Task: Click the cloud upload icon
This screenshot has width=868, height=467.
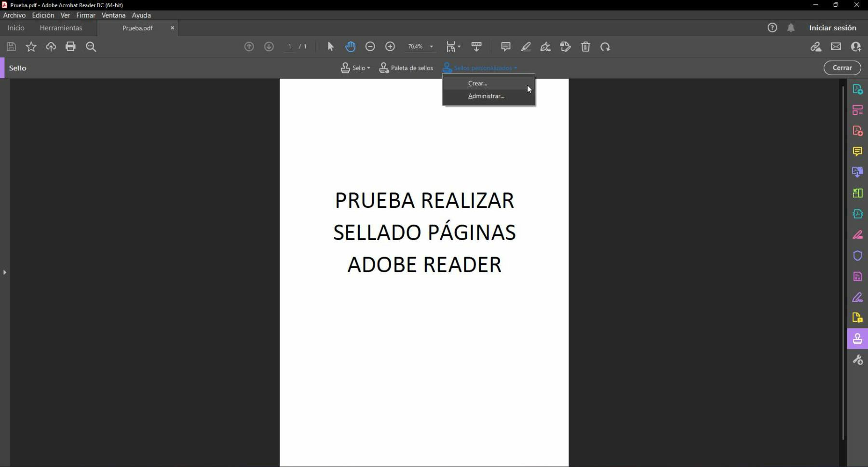Action: click(x=51, y=47)
